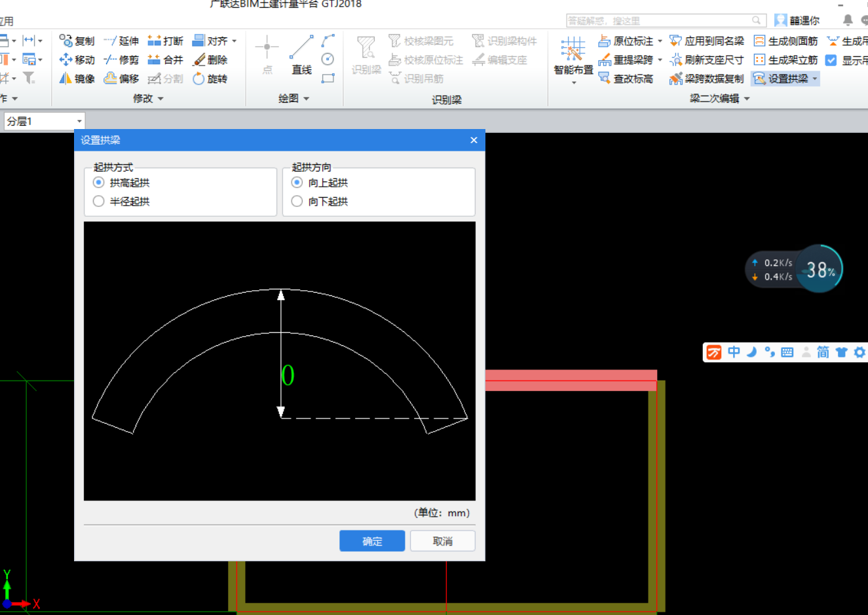Image resolution: width=868 pixels, height=615 pixels.
Task: Choose the 直线 line drawing tool
Action: (301, 55)
